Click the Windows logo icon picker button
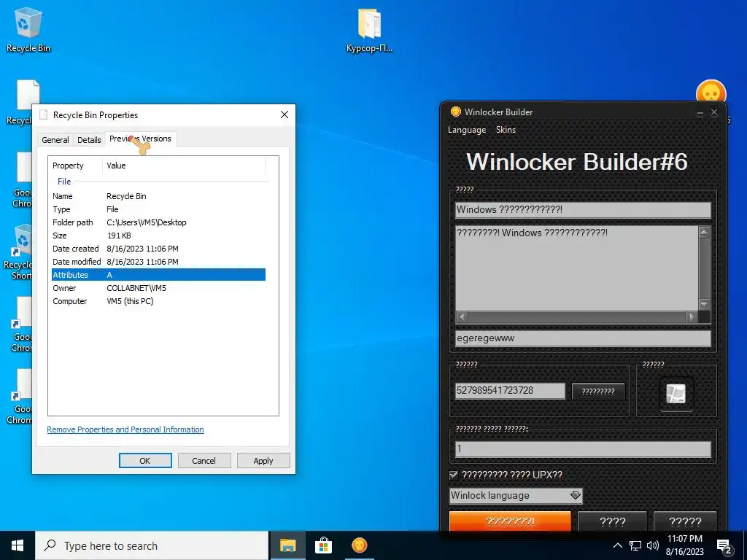This screenshot has width=747, height=560. click(x=676, y=394)
